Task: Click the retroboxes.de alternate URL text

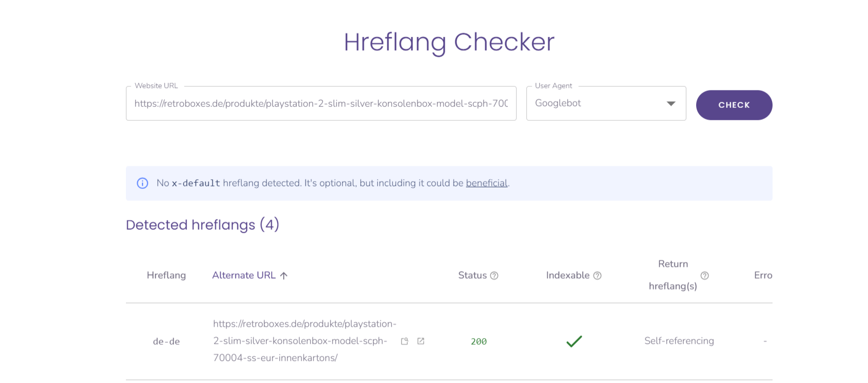Action: tap(305, 341)
